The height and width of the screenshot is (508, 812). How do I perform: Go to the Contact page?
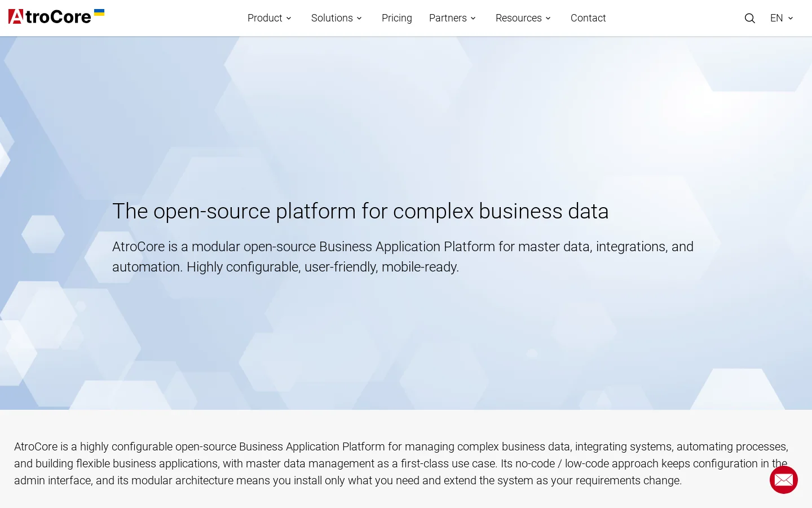[588, 18]
